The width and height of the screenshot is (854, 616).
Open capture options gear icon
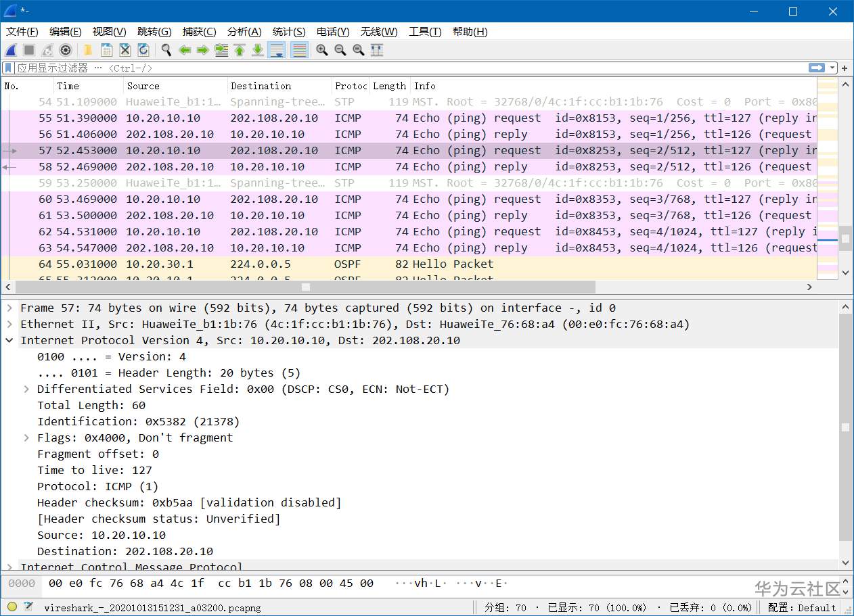click(x=66, y=50)
